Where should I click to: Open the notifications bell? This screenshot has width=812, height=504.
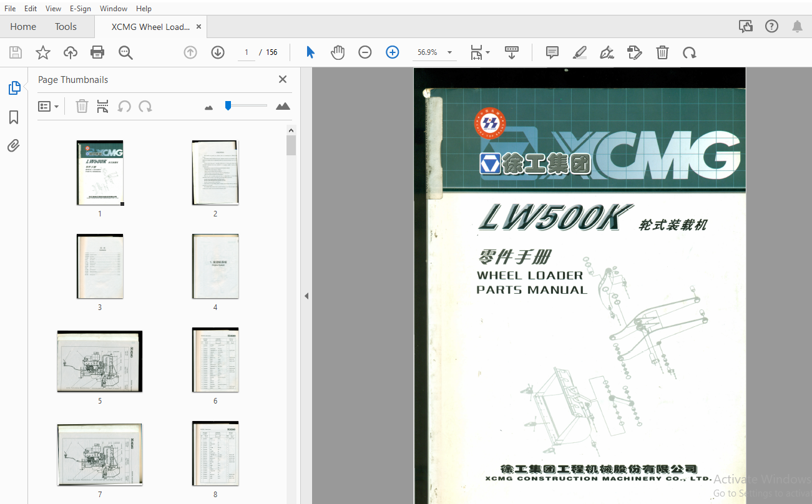point(797,26)
